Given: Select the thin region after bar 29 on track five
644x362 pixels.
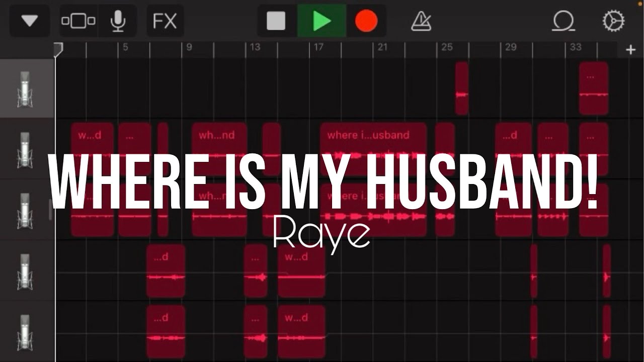Looking at the screenshot, I should (534, 331).
